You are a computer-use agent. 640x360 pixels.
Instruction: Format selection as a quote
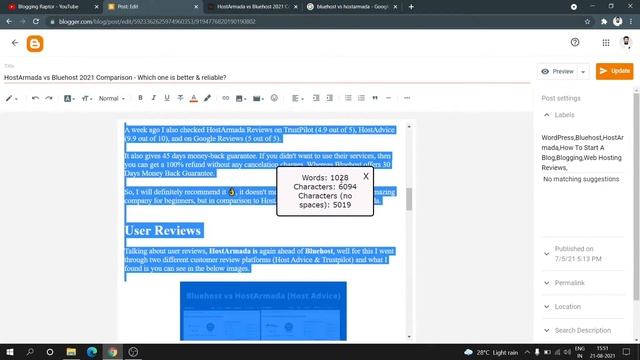click(375, 98)
